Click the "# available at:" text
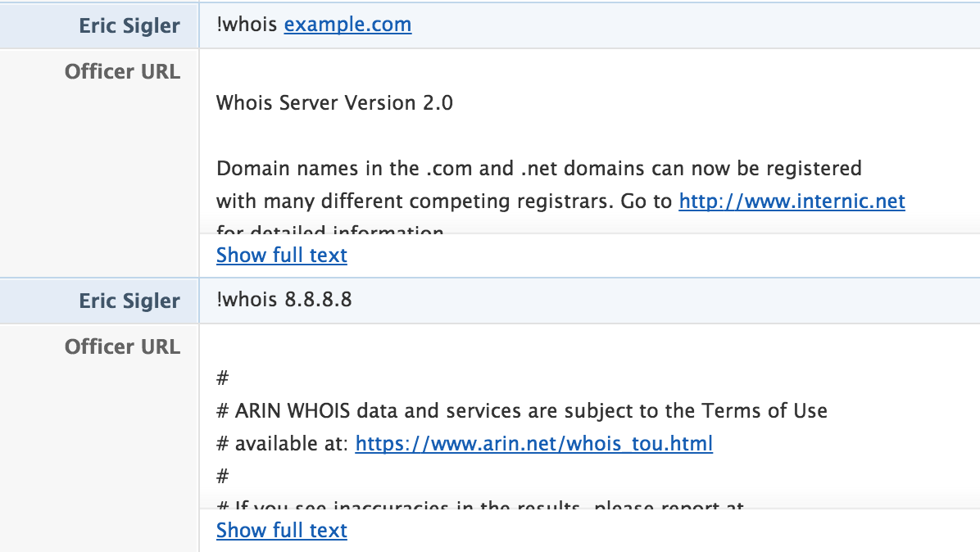This screenshot has height=552, width=980. coord(283,444)
